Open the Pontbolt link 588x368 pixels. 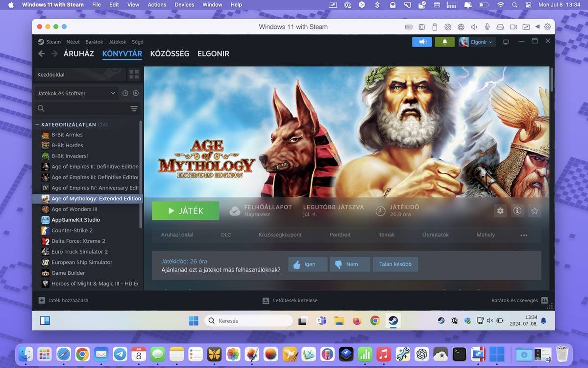pyautogui.click(x=340, y=235)
